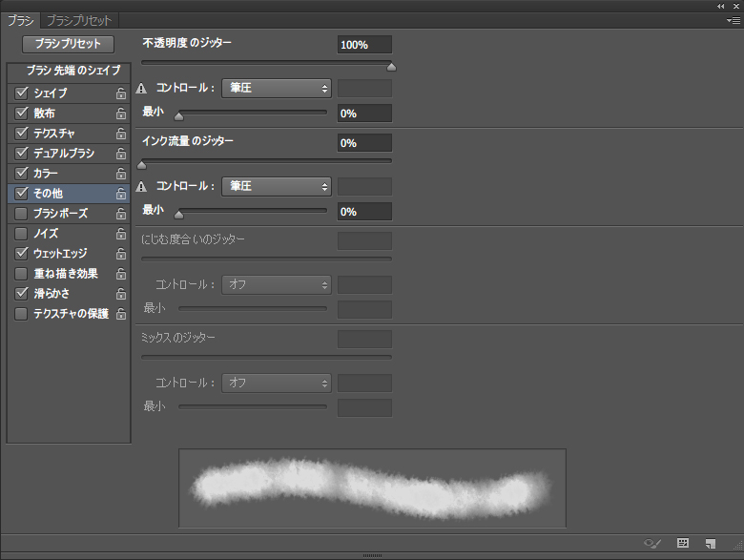
Task: Toggle lock icon for テクスチャの保護 row
Action: [121, 314]
